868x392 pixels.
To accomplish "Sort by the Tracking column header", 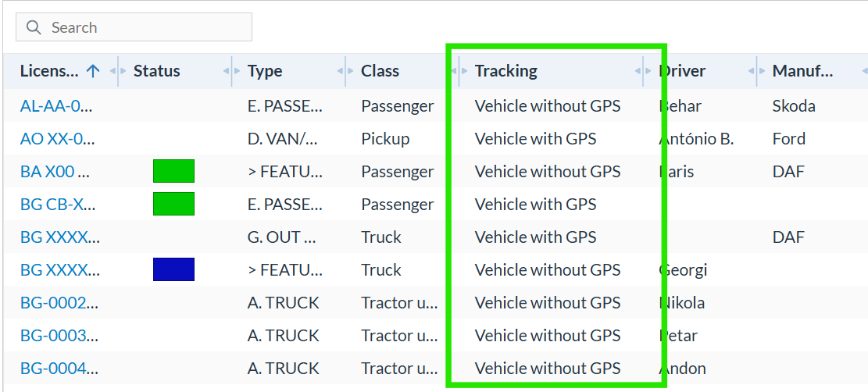I will pos(506,71).
